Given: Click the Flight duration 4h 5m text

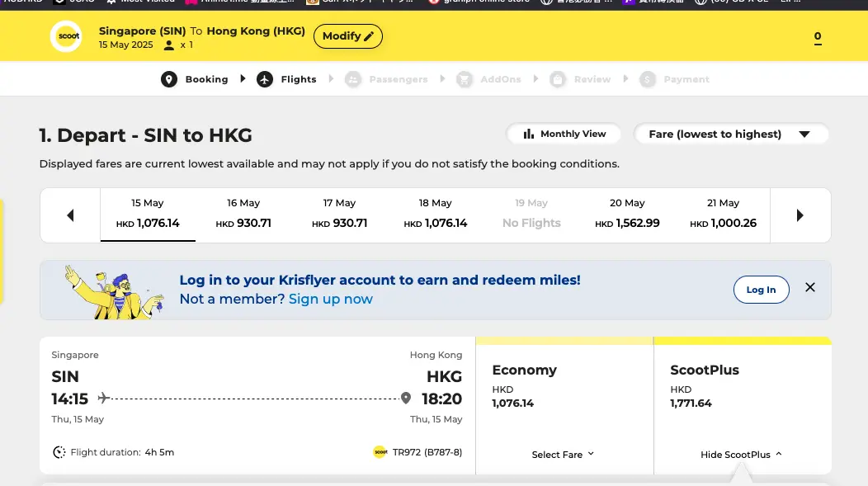Looking at the screenshot, I should (x=122, y=452).
